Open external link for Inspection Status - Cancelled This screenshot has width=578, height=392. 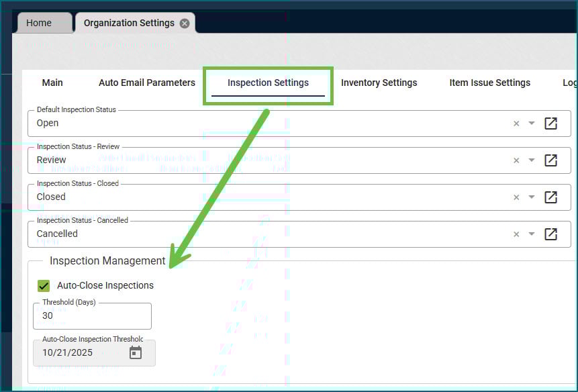[550, 234]
